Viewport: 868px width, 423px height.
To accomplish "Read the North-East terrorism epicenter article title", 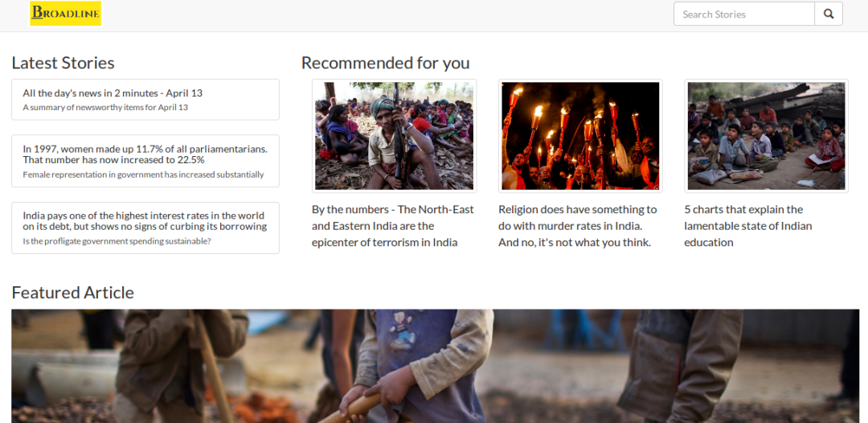I will pyautogui.click(x=393, y=226).
